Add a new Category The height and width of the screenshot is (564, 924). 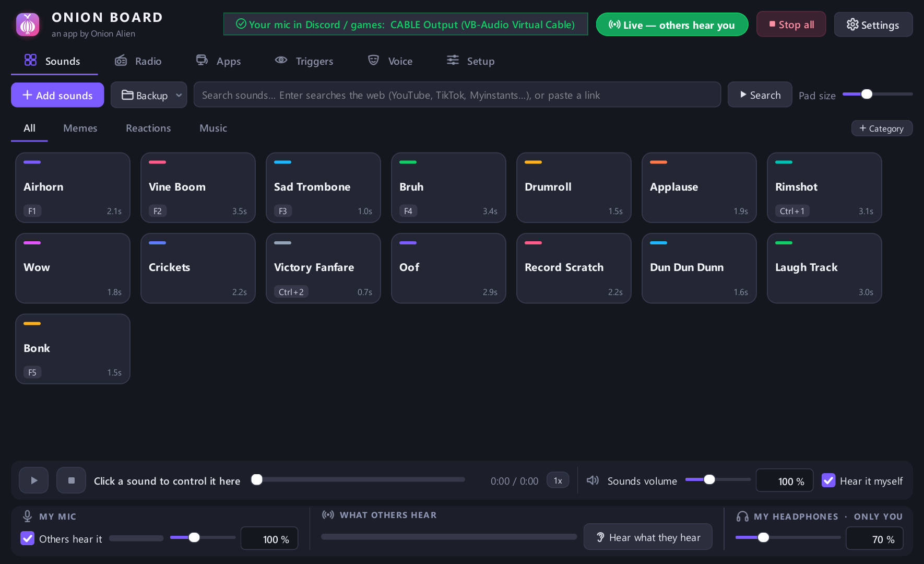point(882,128)
